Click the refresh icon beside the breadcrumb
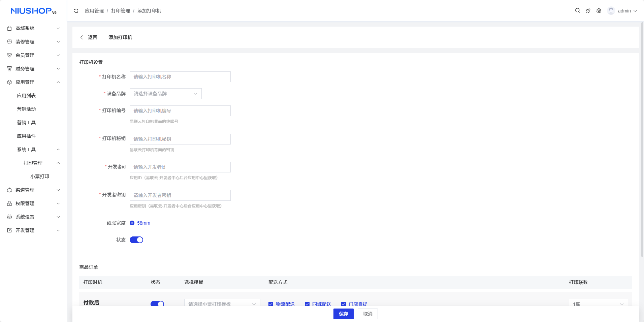This screenshot has width=644, height=322. click(x=76, y=11)
